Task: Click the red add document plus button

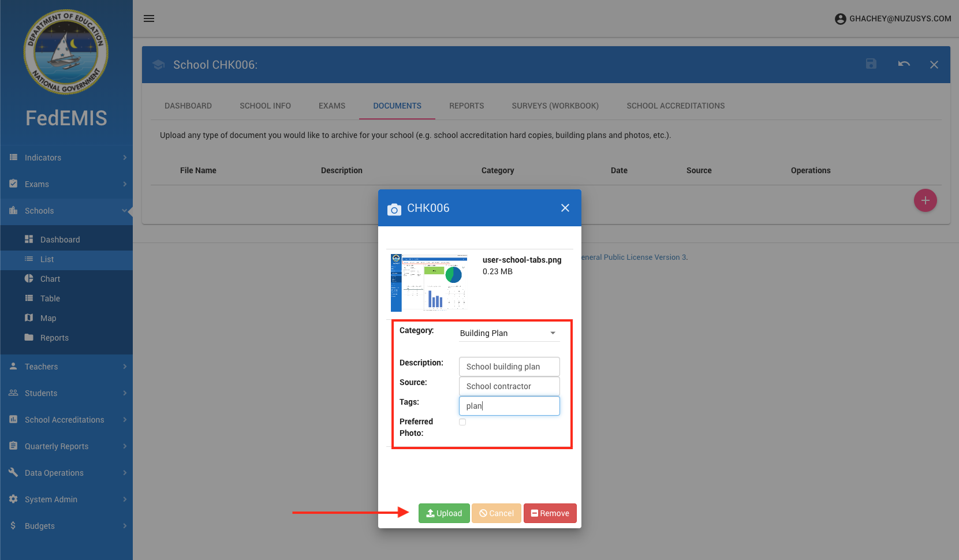Action: coord(925,200)
